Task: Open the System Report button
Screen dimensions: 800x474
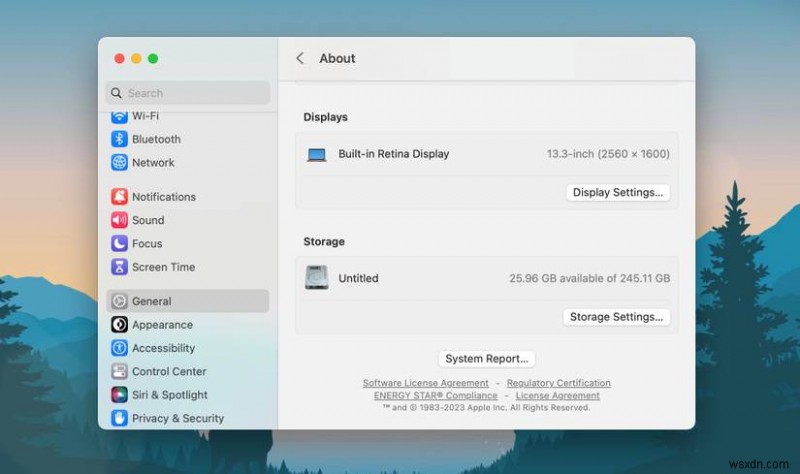Action: pos(486,359)
